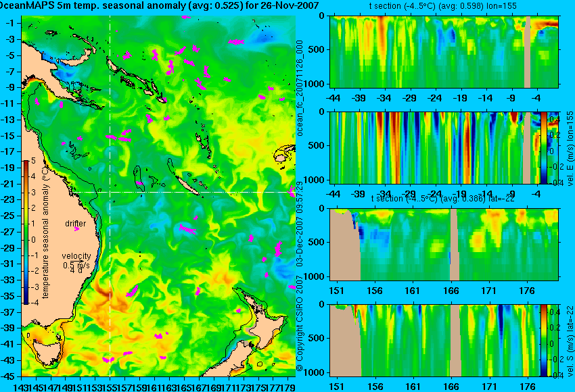Click the '-34' latitude tick under the top section
The image size is (575, 392).
tap(384, 98)
